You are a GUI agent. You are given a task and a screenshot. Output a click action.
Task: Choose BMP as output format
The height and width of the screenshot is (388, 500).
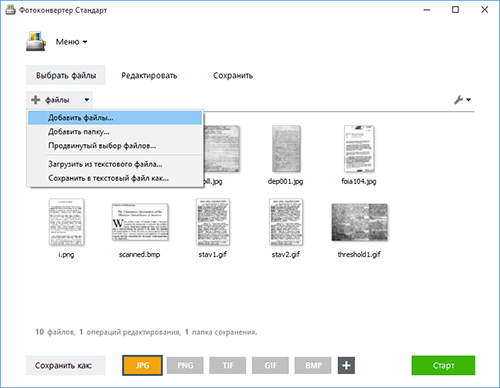[313, 365]
